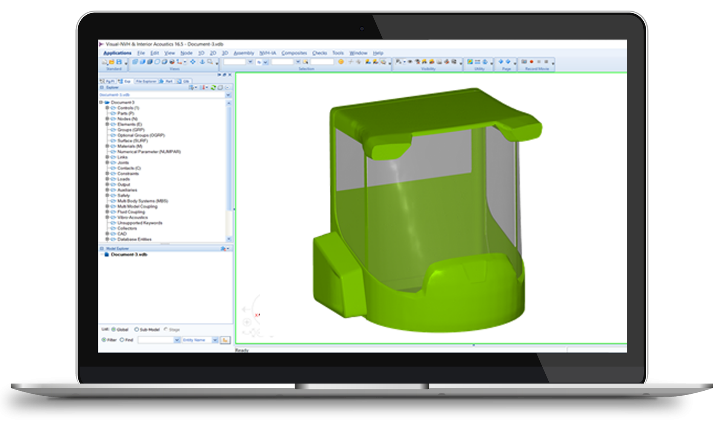Select the Sub-Model radio button
The image size is (713, 422).
(x=136, y=329)
